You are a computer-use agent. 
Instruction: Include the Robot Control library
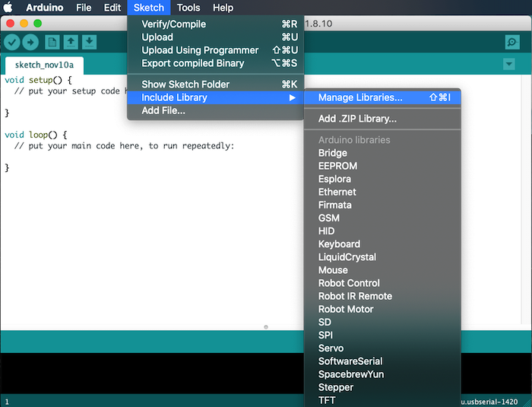pos(382,283)
